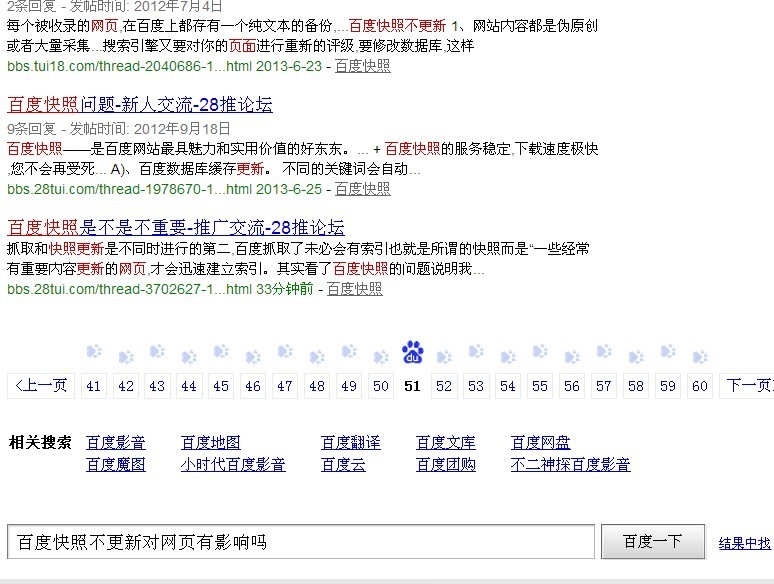Image resolution: width=774 pixels, height=584 pixels.
Task: Go to next page 下一页
Action: click(x=747, y=386)
